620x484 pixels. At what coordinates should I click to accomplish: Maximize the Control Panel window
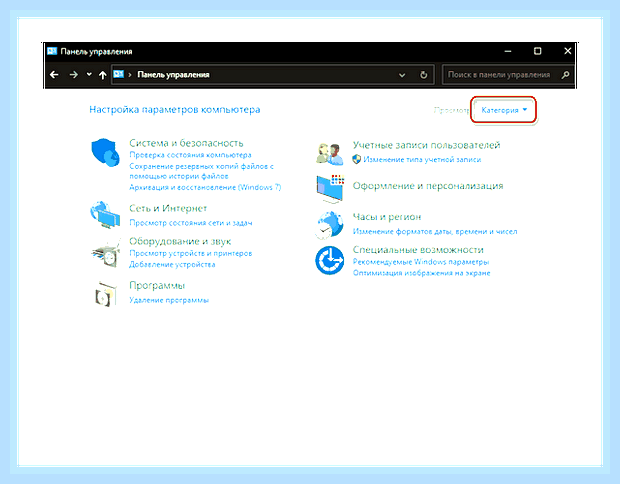[537, 51]
